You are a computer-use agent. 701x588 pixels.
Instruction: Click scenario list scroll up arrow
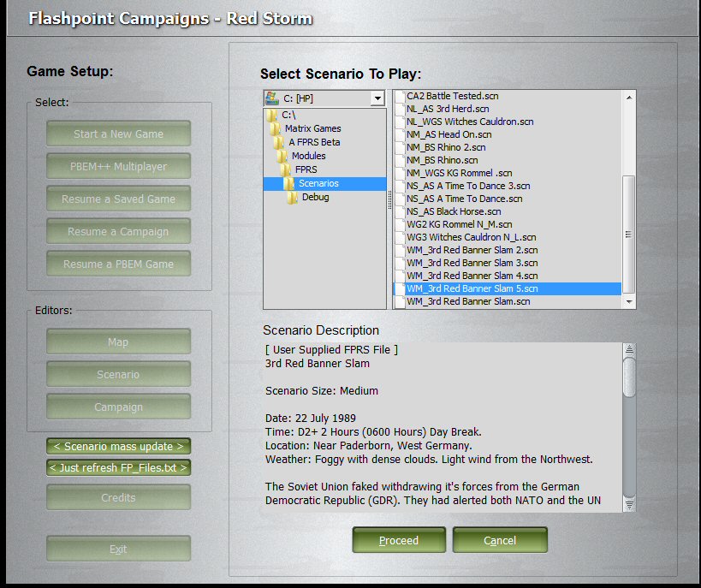click(x=629, y=98)
